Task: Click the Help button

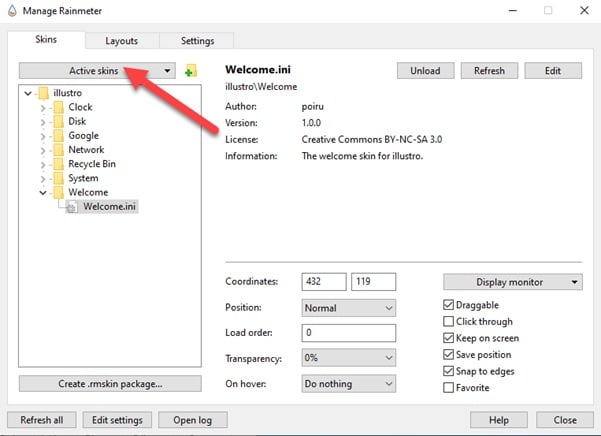Action: click(499, 420)
